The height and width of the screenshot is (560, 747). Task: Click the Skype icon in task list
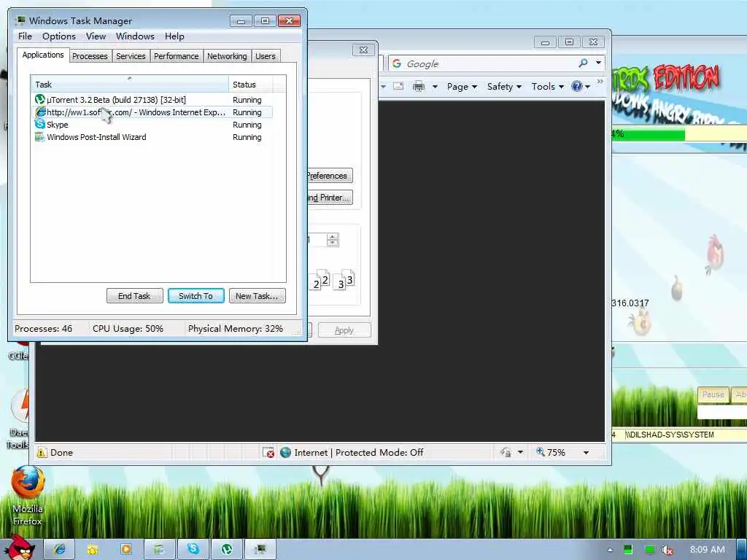(40, 125)
